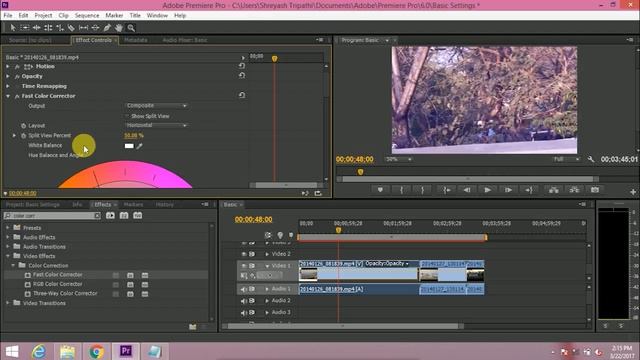The height and width of the screenshot is (360, 640).
Task: Reset the Opacity effect
Action: coord(242,76)
